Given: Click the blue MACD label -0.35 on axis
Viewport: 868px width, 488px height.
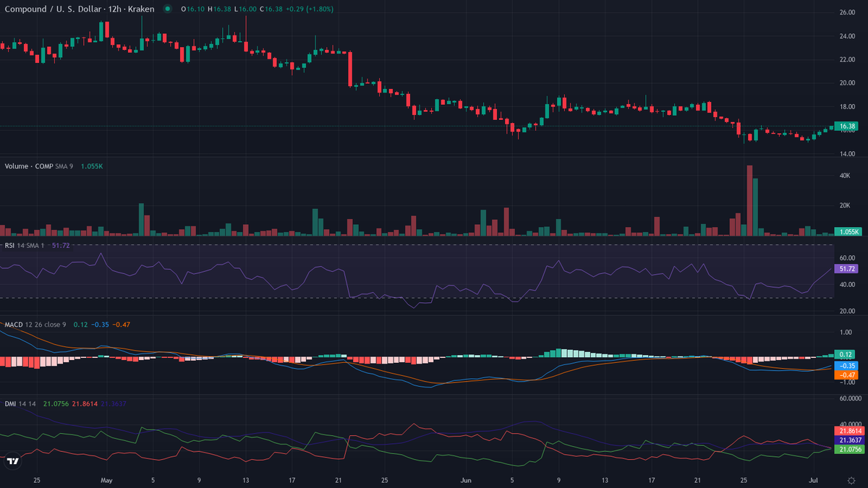Looking at the screenshot, I should pos(846,366).
